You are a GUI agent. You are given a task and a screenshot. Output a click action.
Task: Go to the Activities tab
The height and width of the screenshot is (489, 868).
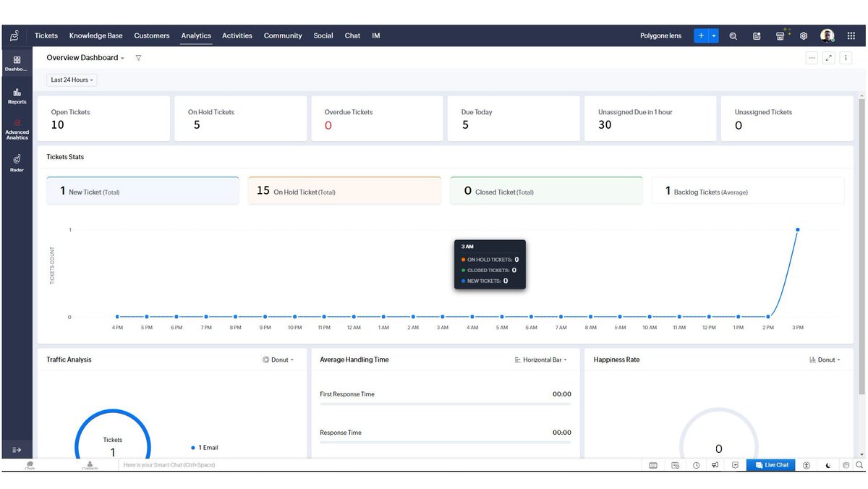[237, 35]
